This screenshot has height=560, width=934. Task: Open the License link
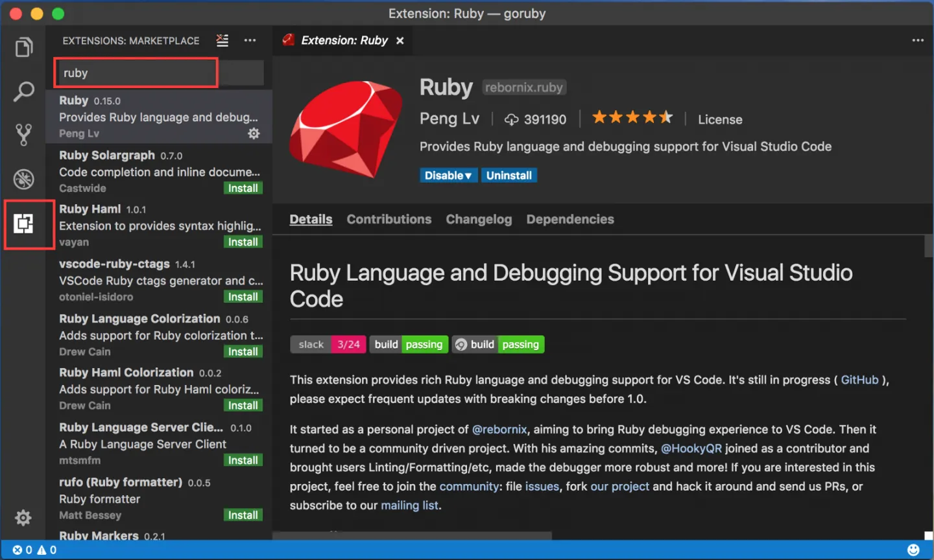tap(720, 119)
